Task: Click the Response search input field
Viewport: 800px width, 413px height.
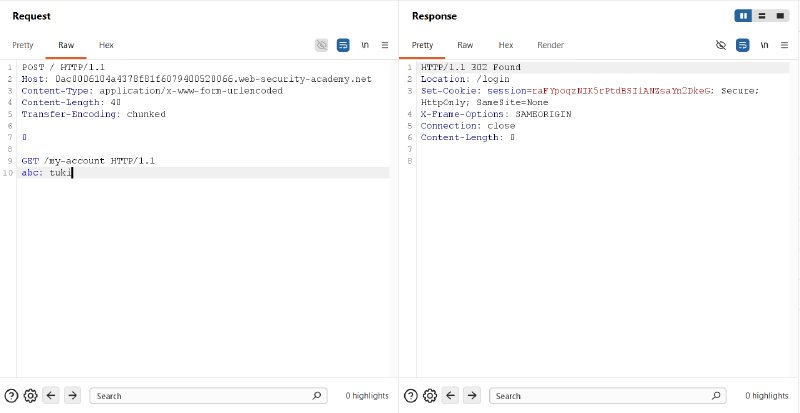Action: [608, 396]
